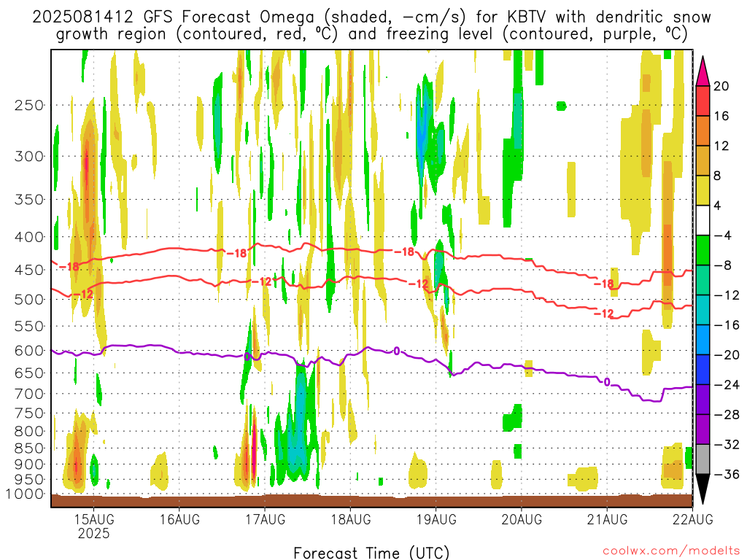Click the title's second line about the dendritic growth region
Screen dimensions: 747x560
[x=371, y=34]
